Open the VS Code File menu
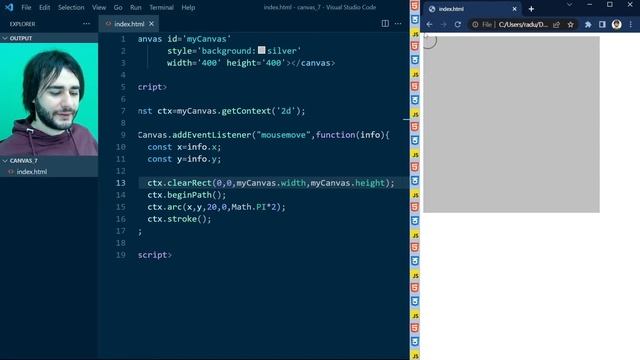Viewport: 640px width, 360px height. point(26,7)
